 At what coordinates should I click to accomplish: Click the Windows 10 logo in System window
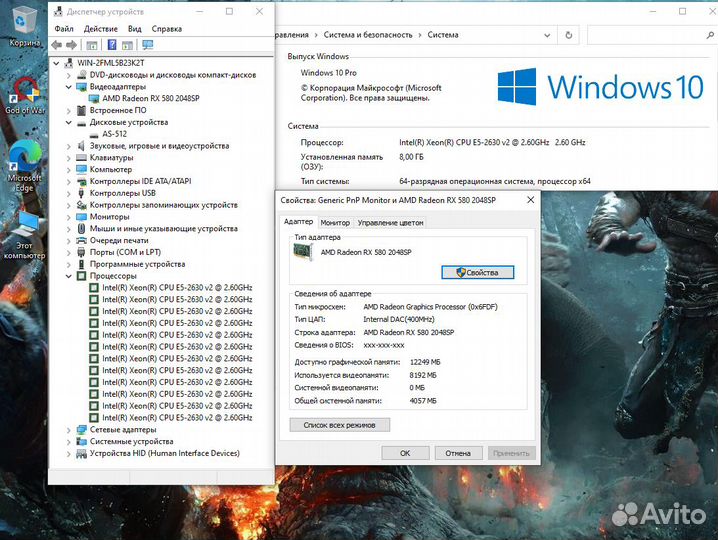tap(600, 87)
